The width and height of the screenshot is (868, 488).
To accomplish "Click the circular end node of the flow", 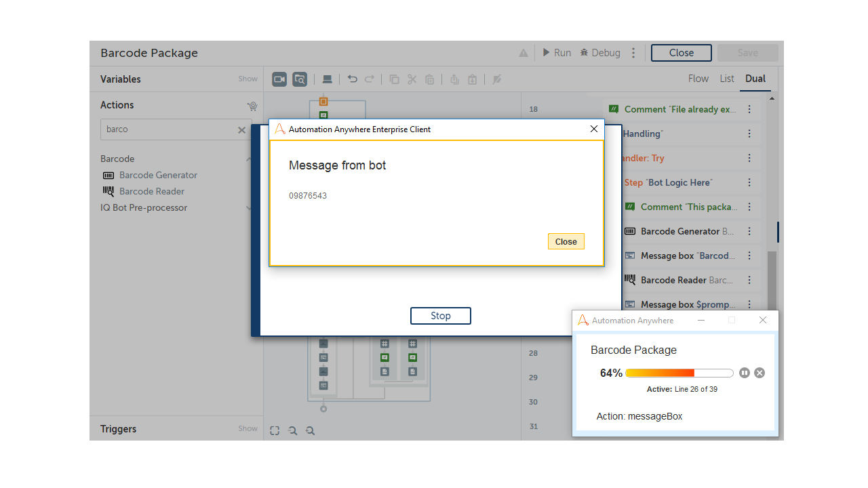I will (x=323, y=409).
